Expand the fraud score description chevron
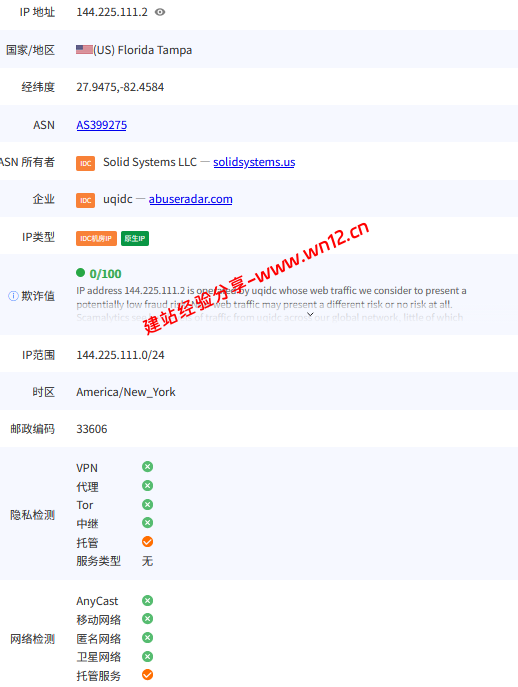Viewport: 518px width, 687px height. pos(310,314)
